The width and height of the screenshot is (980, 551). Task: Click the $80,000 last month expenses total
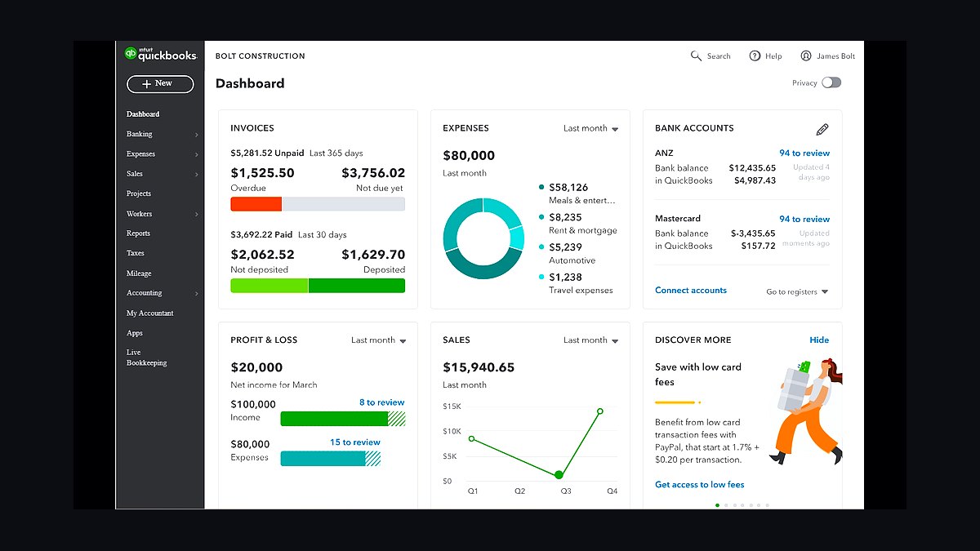pyautogui.click(x=469, y=155)
